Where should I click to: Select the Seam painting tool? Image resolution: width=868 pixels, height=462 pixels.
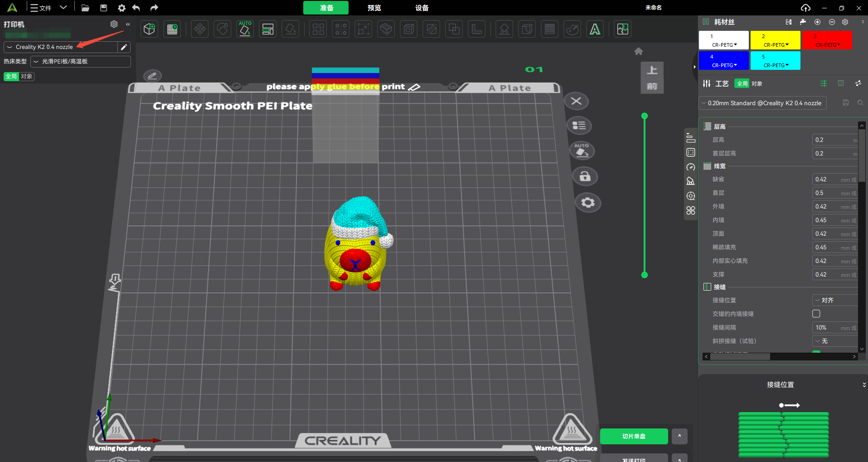click(527, 29)
